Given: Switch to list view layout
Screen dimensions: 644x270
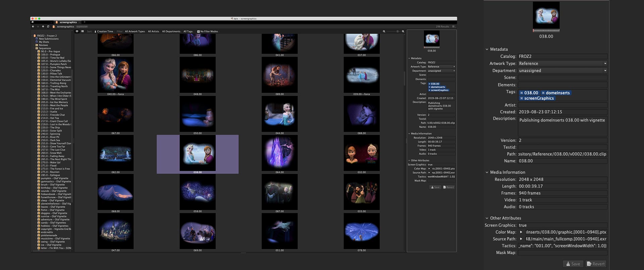Looking at the screenshot, I should [82, 31].
